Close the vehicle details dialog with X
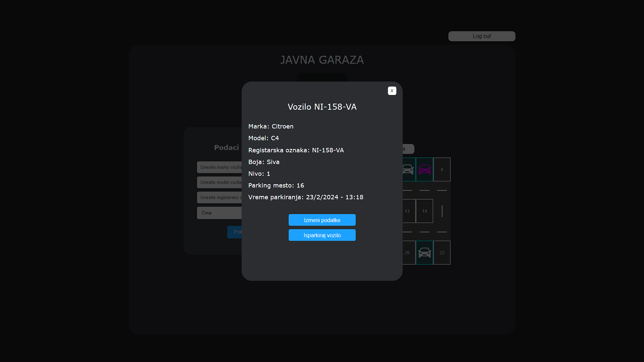Image resolution: width=644 pixels, height=362 pixels. coord(392,91)
